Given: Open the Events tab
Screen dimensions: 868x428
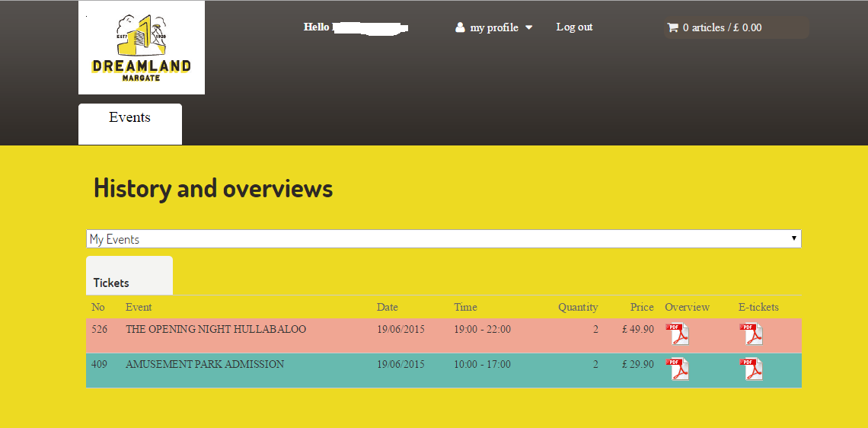Looking at the screenshot, I should click(x=130, y=124).
